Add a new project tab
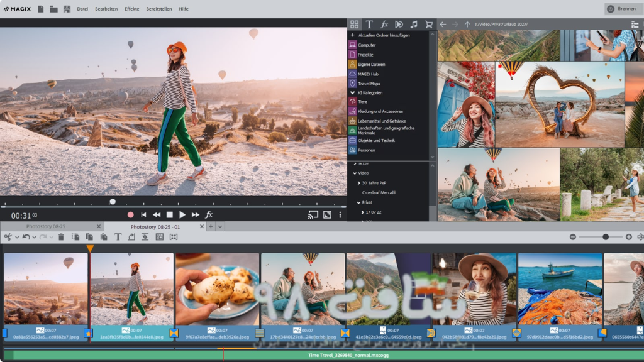Screen dimensions: 644x362 [x=211, y=226]
